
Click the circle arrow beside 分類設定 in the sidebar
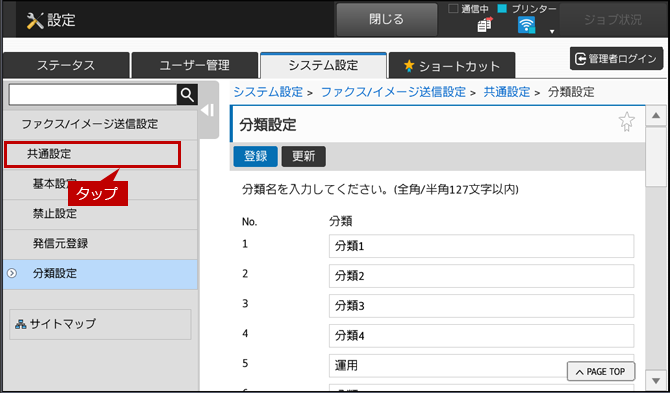click(x=12, y=273)
